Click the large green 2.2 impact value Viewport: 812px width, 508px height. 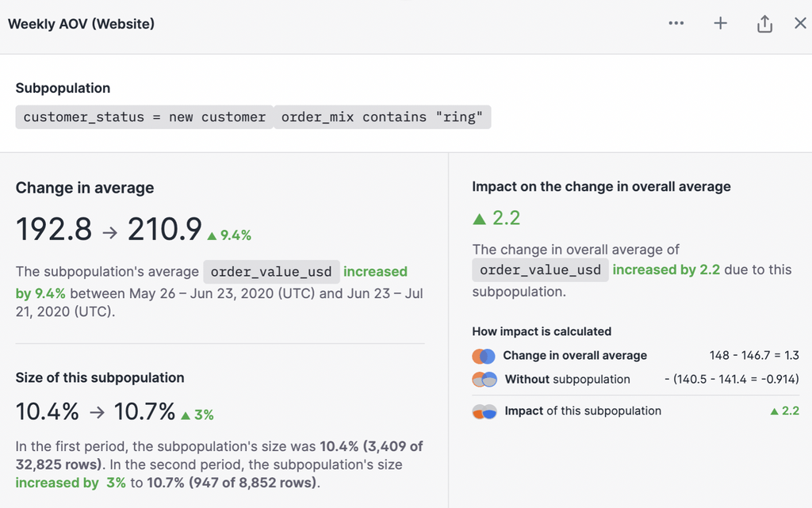coord(496,218)
